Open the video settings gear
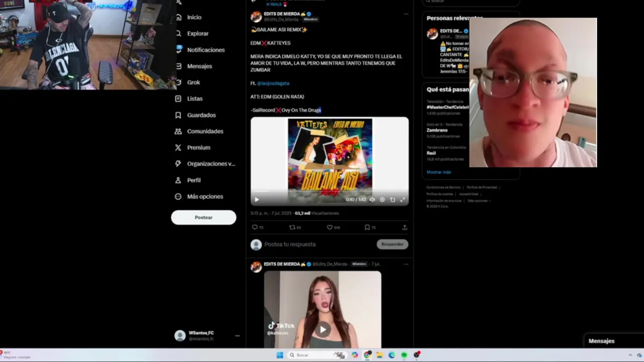This screenshot has height=362, width=644. tap(382, 200)
